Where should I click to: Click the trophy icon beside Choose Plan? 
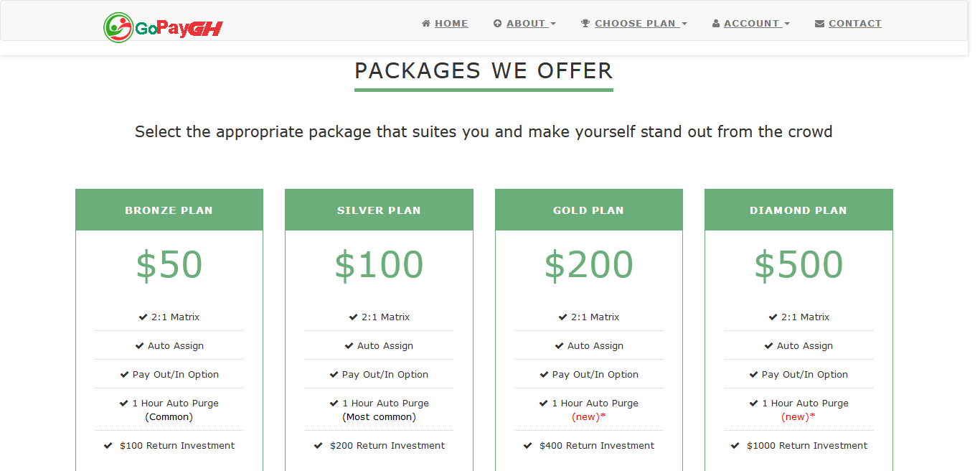pos(585,24)
